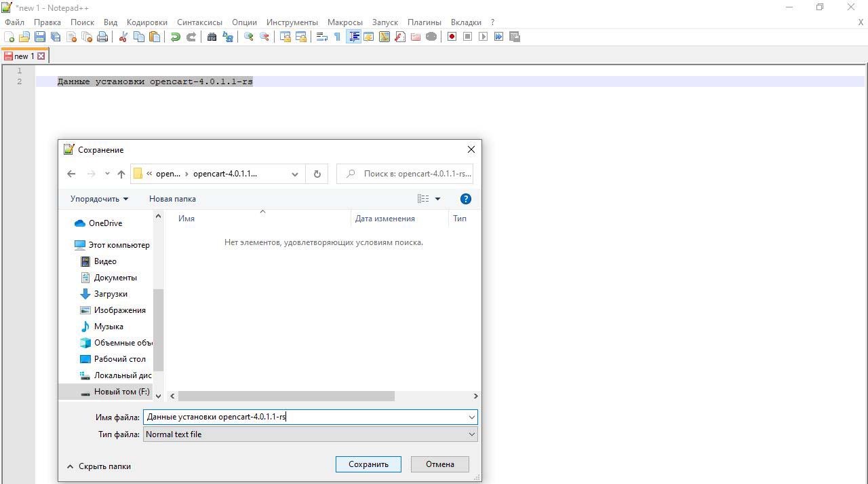Click the Find binoculars icon
Screen dimensions: 868x484
[x=212, y=37]
